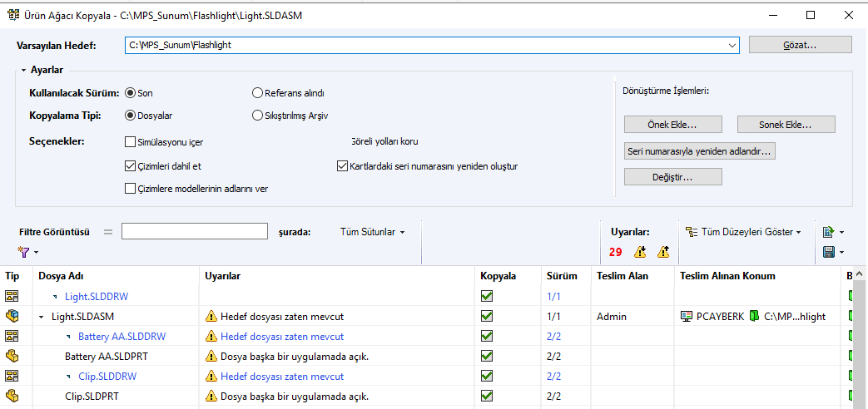Jump to previous warning using left warning arrow icon
The image size is (868, 409).
pyautogui.click(x=640, y=252)
